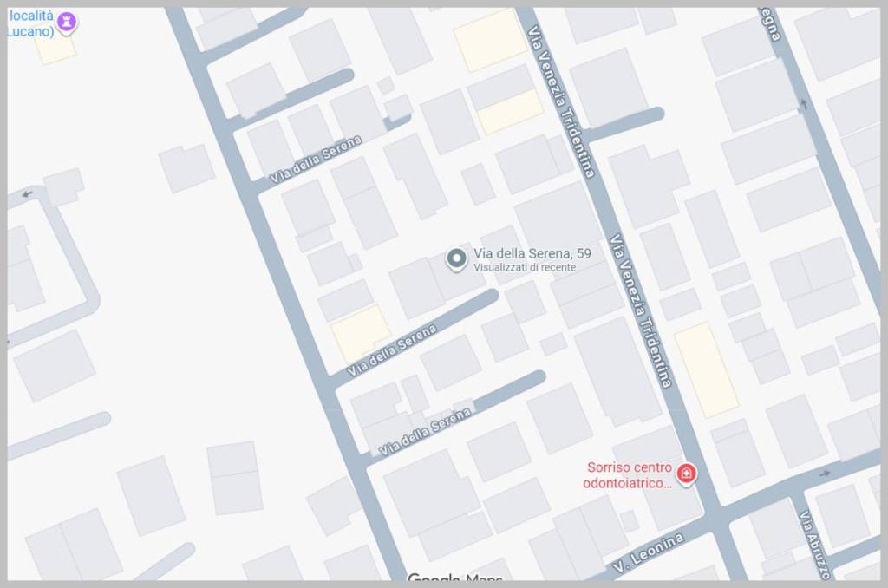
Task: Open the località Lucano place label
Action: click(31, 23)
